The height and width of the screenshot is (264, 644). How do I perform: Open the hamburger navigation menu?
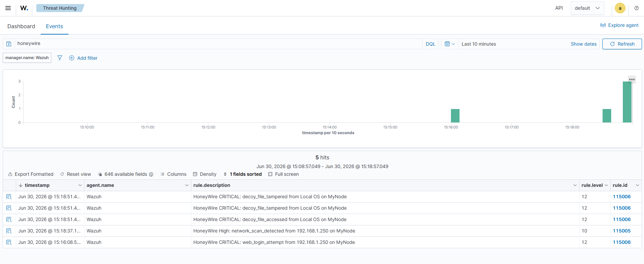click(8, 8)
